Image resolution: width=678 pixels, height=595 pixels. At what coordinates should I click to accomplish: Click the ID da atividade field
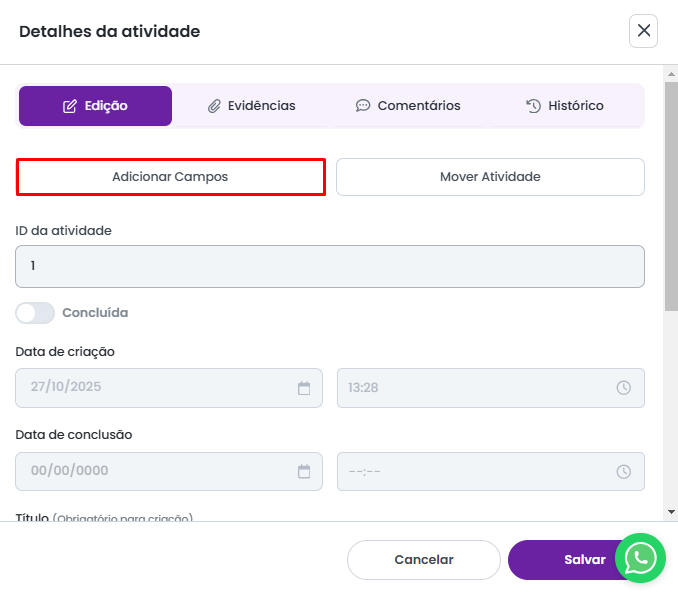330,267
